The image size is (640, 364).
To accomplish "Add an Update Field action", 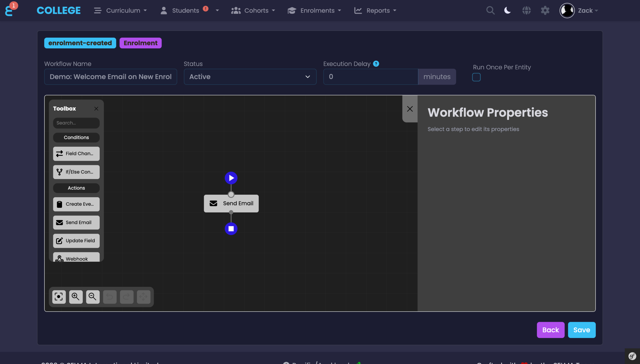I will tap(76, 240).
